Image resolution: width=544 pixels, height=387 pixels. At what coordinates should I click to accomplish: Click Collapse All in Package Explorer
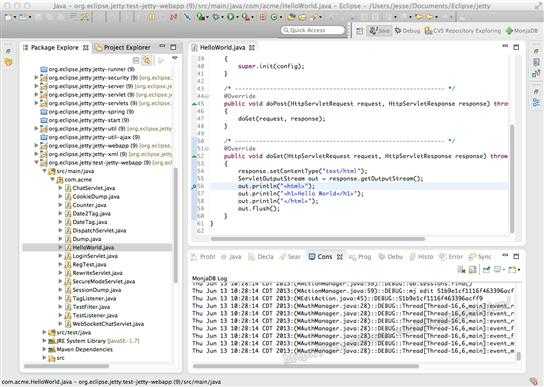coord(136,60)
